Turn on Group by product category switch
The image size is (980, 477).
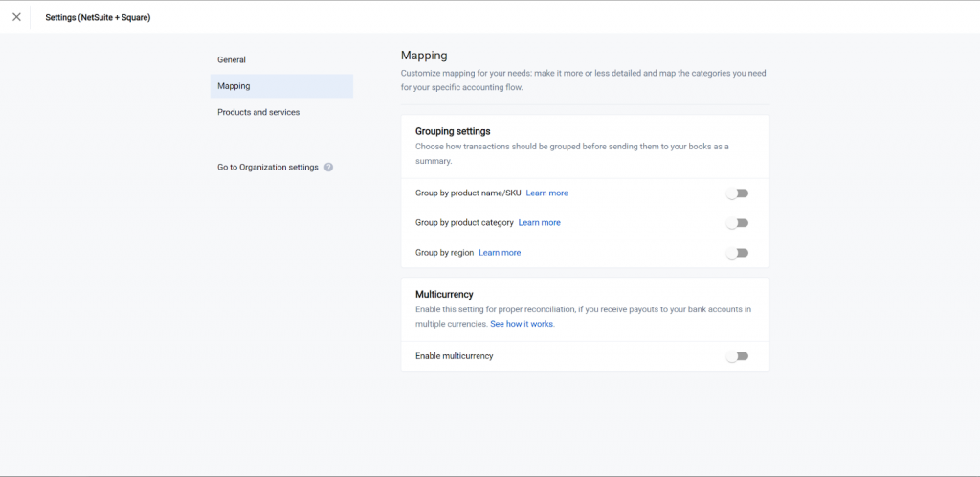(738, 223)
